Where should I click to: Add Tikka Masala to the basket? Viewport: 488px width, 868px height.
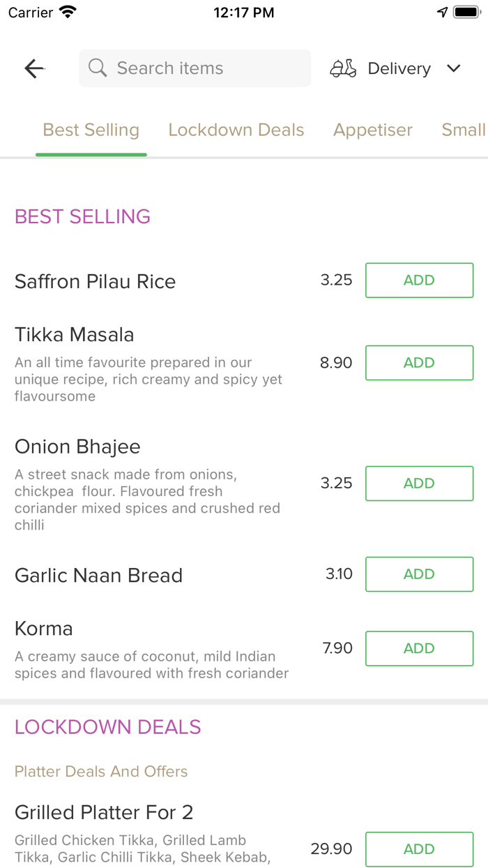419,363
